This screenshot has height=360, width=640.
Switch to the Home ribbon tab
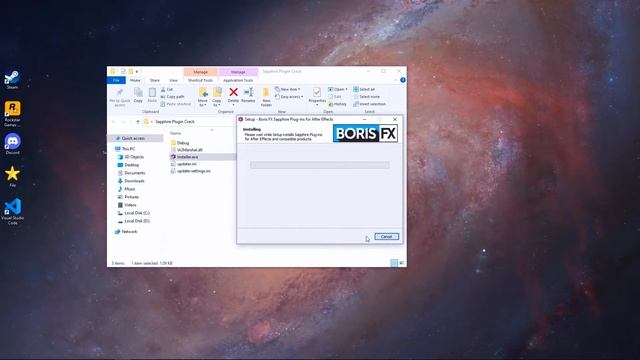135,80
